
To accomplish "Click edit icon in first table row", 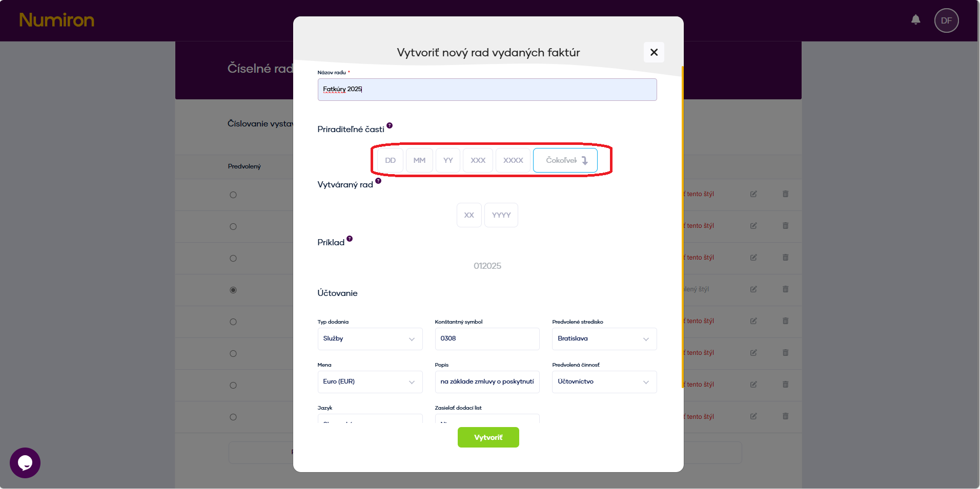I will tap(753, 194).
